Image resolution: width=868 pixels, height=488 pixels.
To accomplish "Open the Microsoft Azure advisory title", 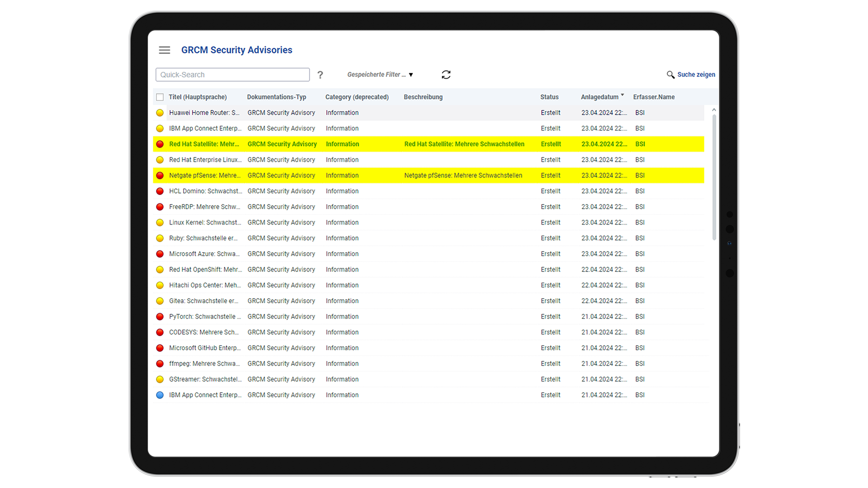I will pyautogui.click(x=204, y=254).
